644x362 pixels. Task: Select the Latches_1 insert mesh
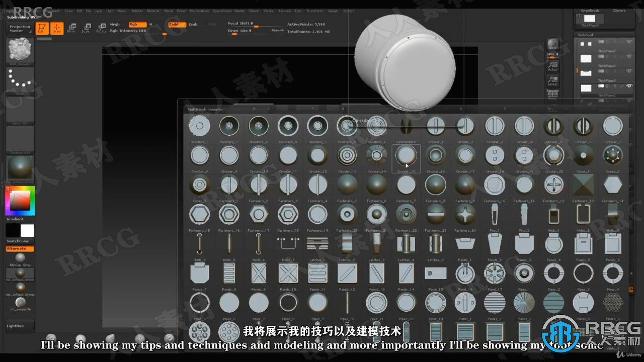[317, 244]
